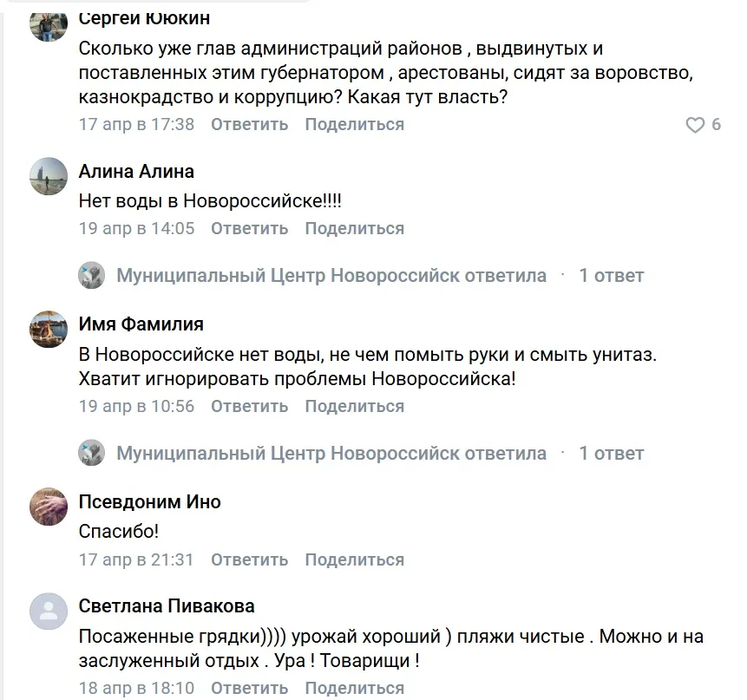Image resolution: width=747 pixels, height=700 pixels.
Task: Click Псевдоним Ино's avatar image
Action: (49, 507)
